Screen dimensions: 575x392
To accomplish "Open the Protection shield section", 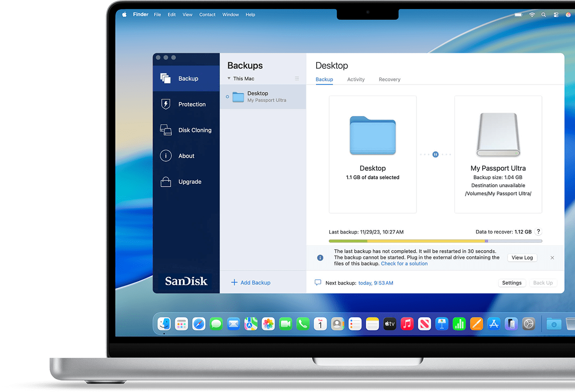I will point(186,104).
